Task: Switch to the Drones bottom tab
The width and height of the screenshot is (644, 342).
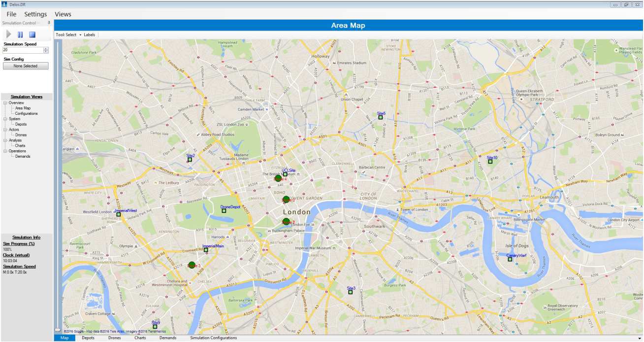Action: coord(114,338)
